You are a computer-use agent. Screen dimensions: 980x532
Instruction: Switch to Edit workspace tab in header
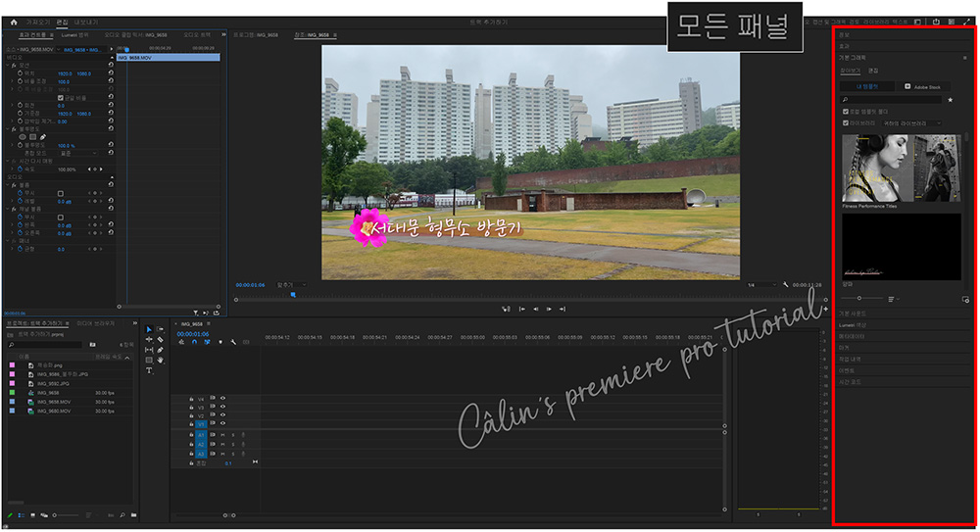pos(63,22)
